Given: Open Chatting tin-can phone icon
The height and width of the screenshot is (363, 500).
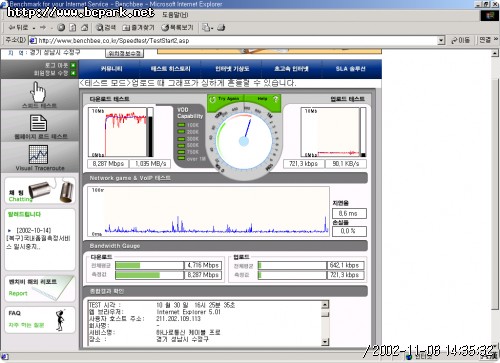Looking at the screenshot, I should pyautogui.click(x=51, y=190).
